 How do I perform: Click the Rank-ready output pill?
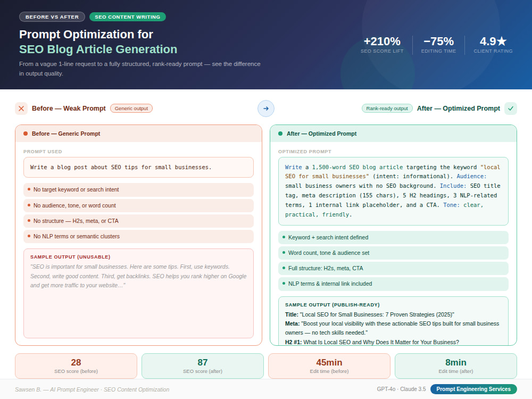pos(387,109)
